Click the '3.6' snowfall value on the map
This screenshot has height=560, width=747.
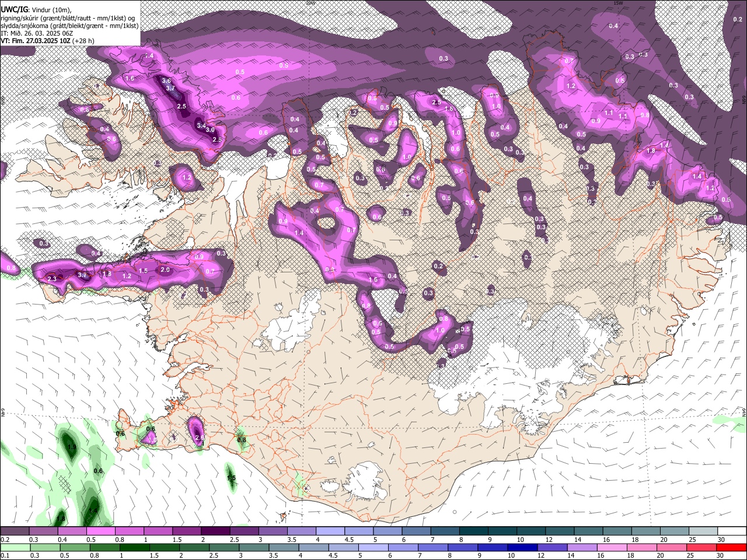tap(166, 81)
